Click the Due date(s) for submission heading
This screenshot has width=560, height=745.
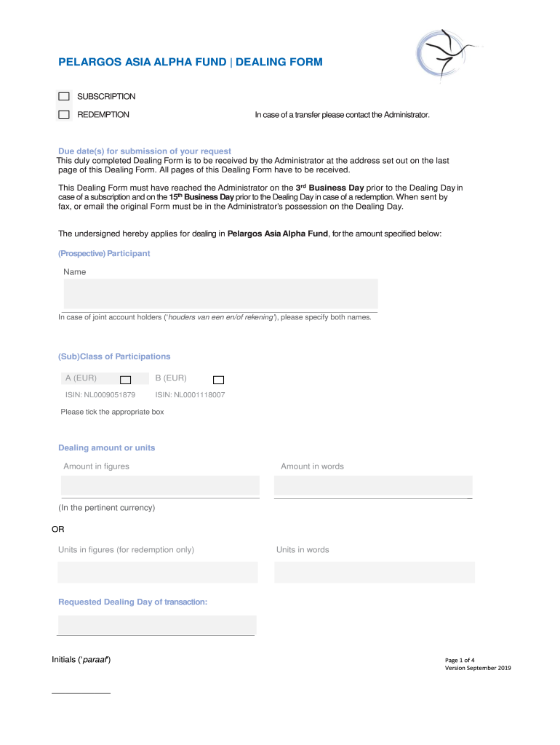(x=144, y=151)
